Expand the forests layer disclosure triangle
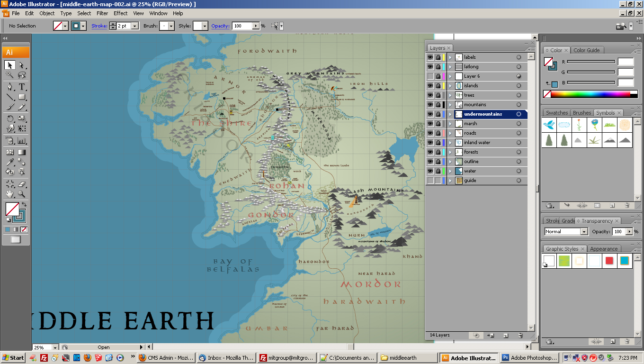 pyautogui.click(x=450, y=152)
